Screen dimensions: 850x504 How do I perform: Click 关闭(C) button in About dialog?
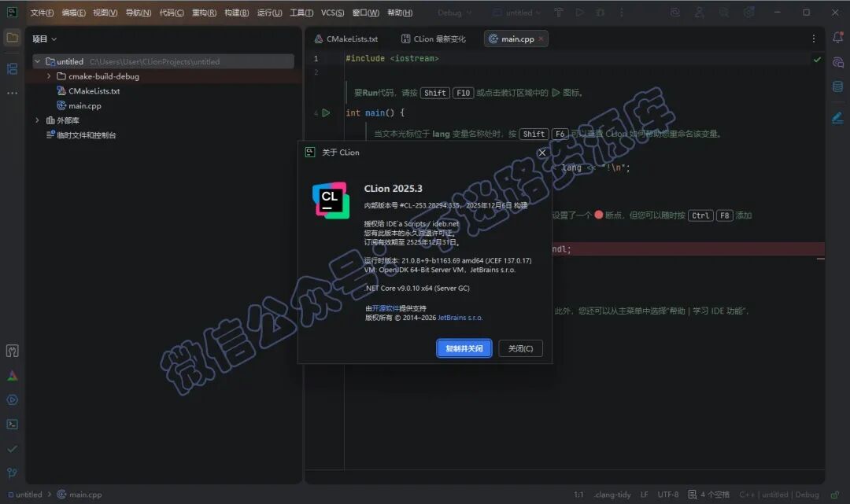(x=520, y=348)
